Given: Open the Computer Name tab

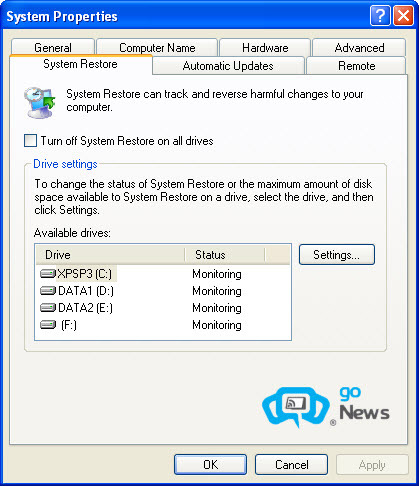Looking at the screenshot, I should [x=157, y=48].
